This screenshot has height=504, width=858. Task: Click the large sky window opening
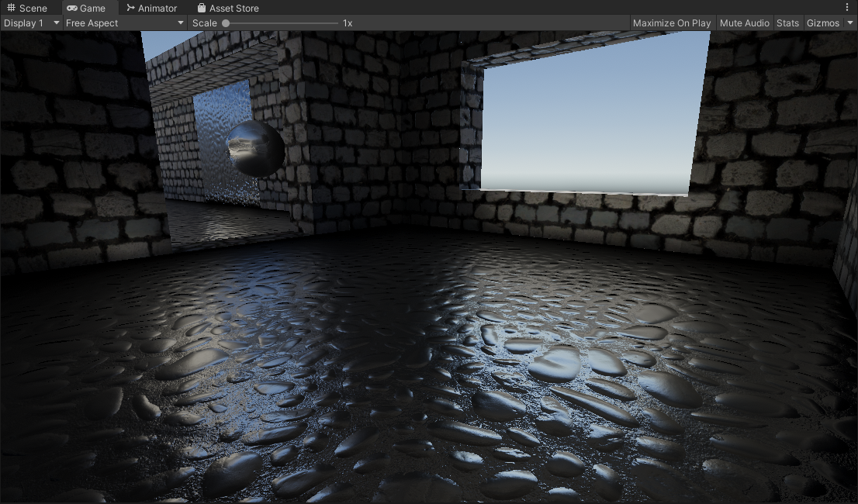tap(590, 116)
